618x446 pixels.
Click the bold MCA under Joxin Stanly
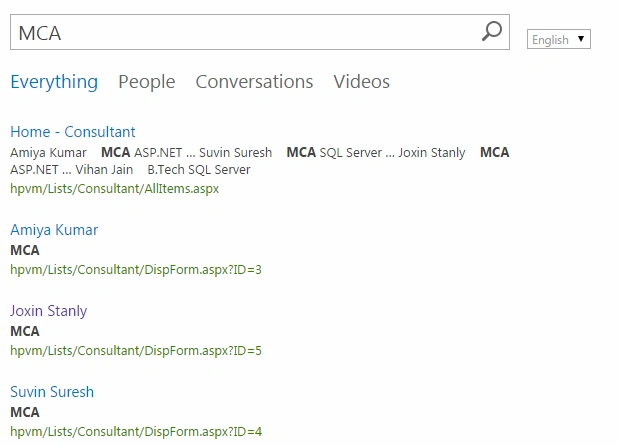(x=25, y=331)
